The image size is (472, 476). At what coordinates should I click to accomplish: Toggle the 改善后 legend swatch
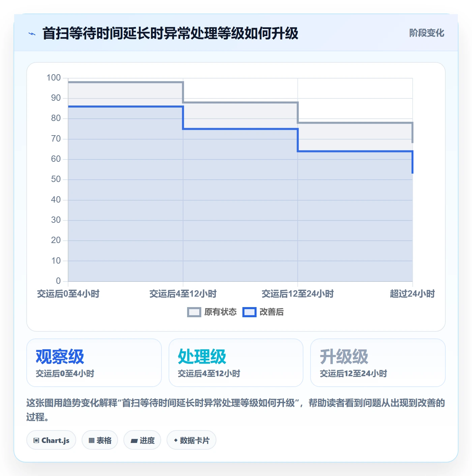point(249,312)
